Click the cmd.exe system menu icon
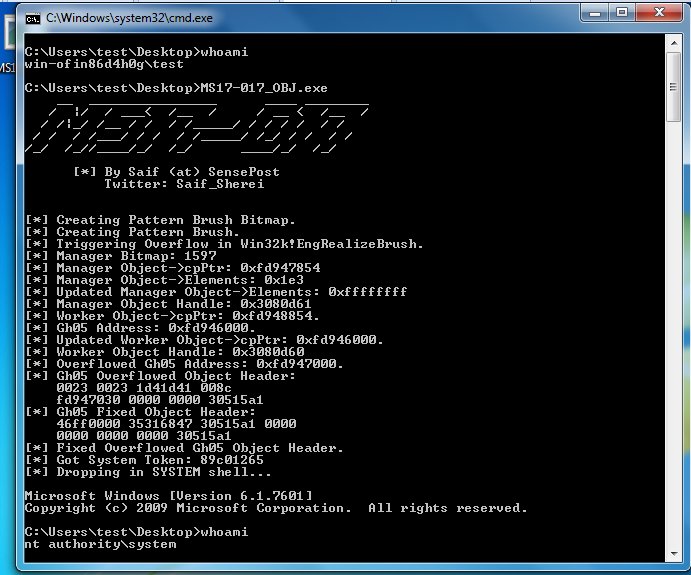691x575 pixels. point(33,19)
